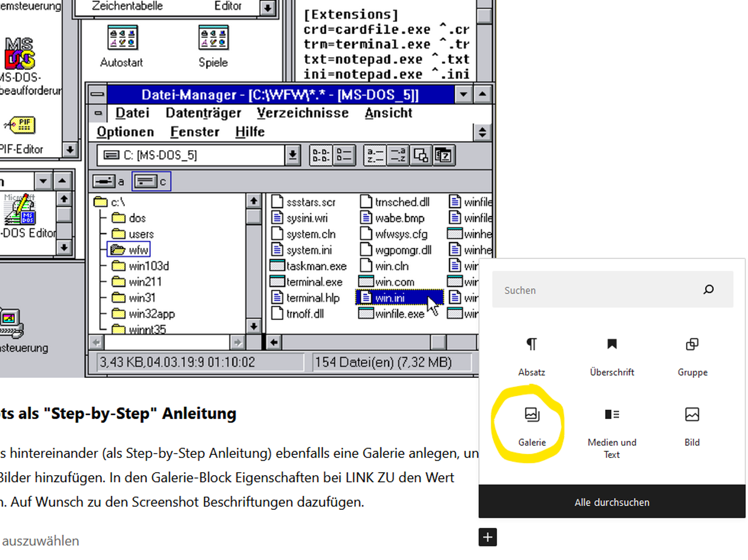
Task: Select file ssstars.scr
Action: tap(303, 202)
